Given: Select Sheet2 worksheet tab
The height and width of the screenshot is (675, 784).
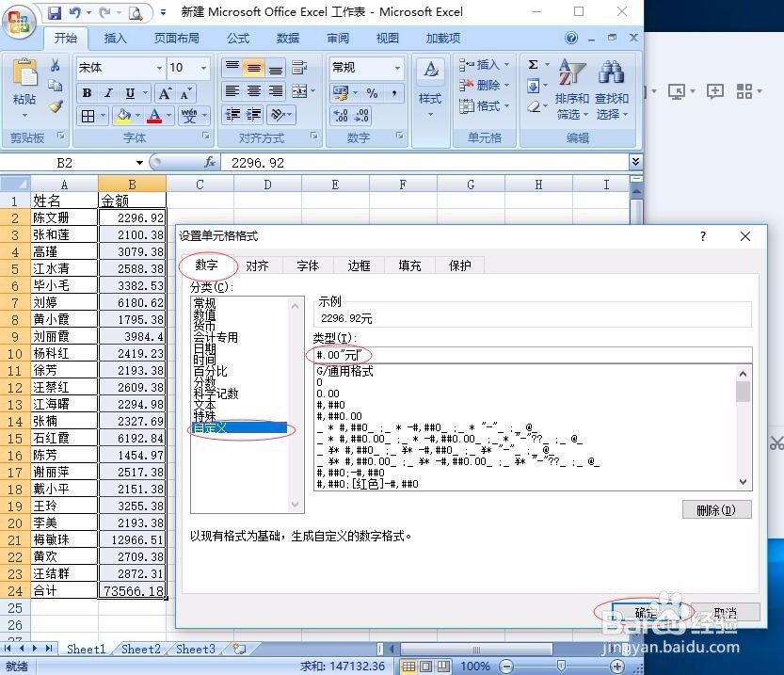Looking at the screenshot, I should [140, 649].
